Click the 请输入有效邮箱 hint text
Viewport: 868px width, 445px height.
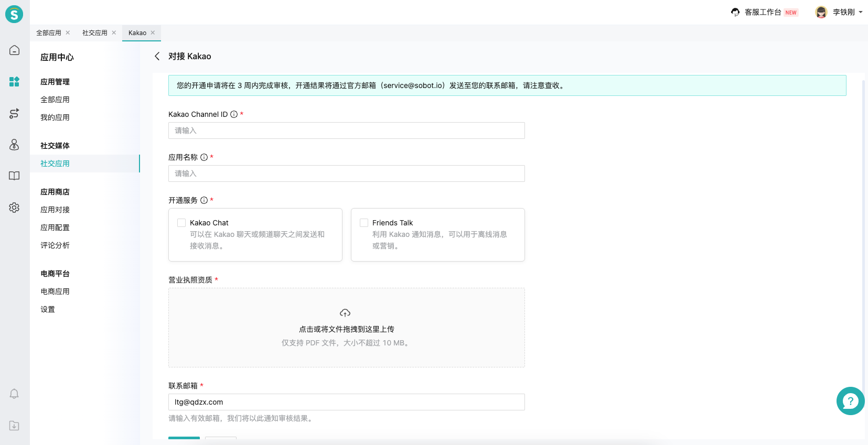point(242,418)
